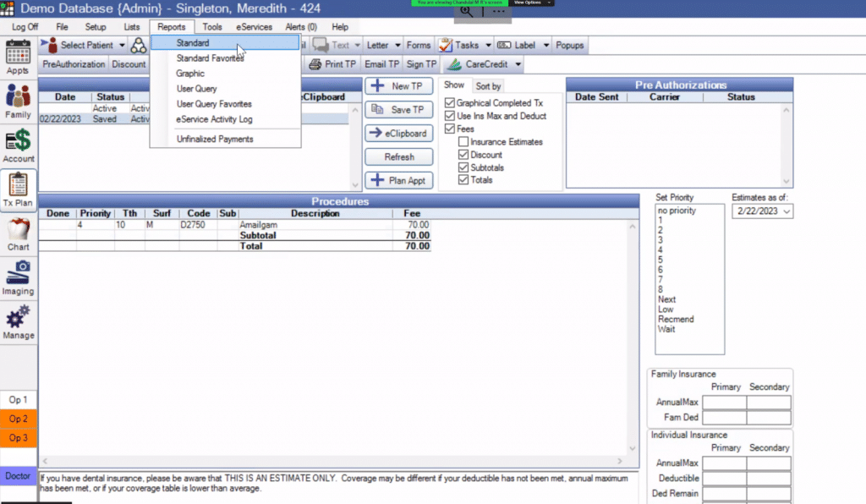Expand the Tasks dropdown arrow

pyautogui.click(x=488, y=46)
